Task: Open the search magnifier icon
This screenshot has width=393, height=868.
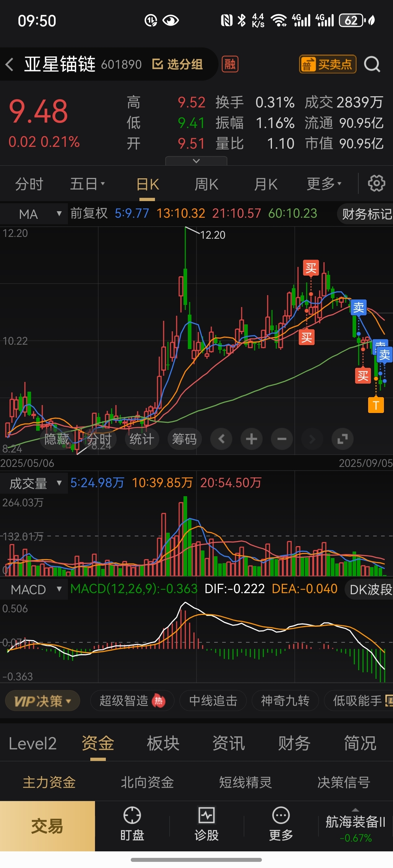Action: pyautogui.click(x=372, y=65)
